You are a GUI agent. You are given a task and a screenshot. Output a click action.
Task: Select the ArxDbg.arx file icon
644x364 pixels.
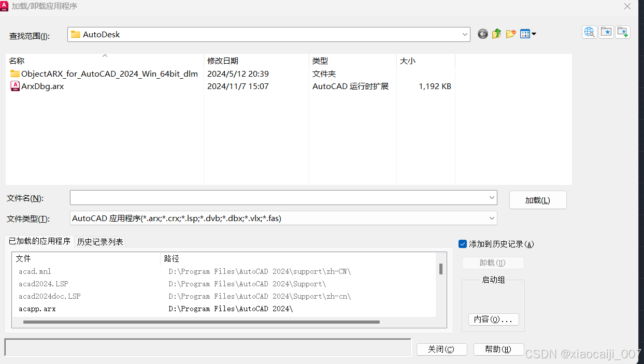tap(15, 86)
